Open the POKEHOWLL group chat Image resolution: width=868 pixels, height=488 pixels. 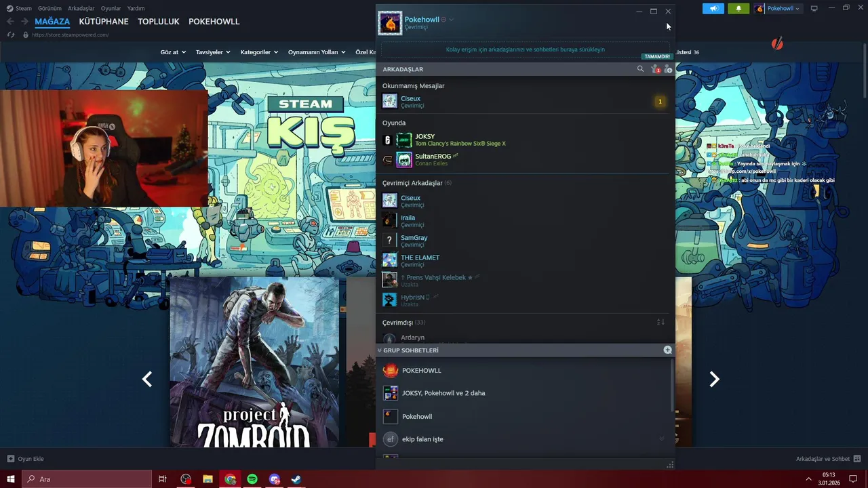[x=524, y=371]
